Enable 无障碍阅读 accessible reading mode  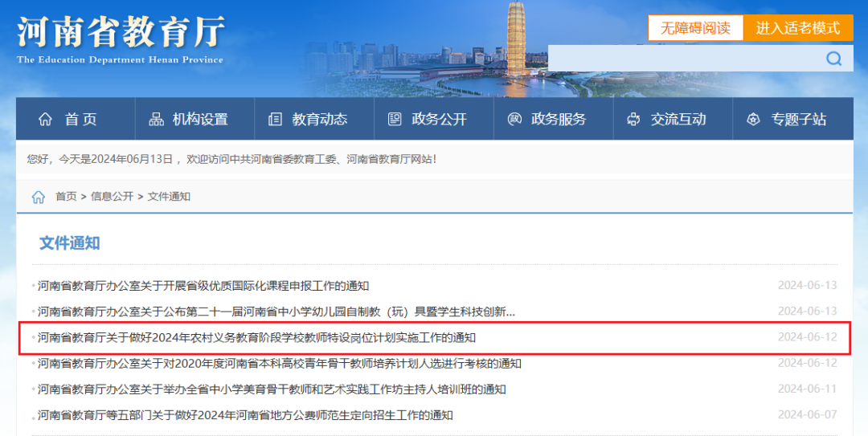[695, 28]
